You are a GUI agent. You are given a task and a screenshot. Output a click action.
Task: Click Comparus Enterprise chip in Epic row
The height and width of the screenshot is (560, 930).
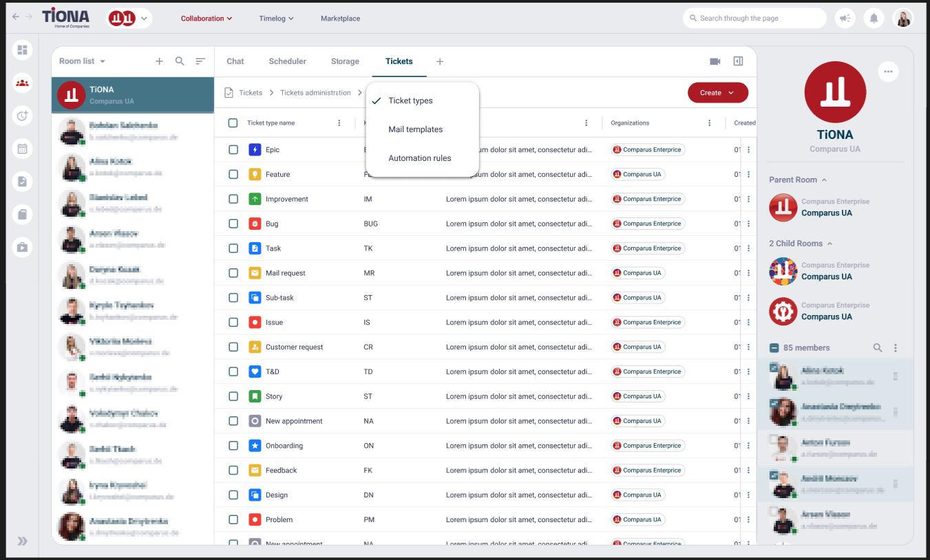tap(648, 150)
